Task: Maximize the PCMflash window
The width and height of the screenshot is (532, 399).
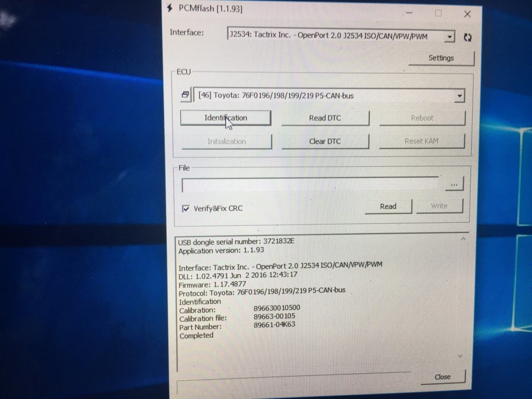Action: (x=438, y=13)
